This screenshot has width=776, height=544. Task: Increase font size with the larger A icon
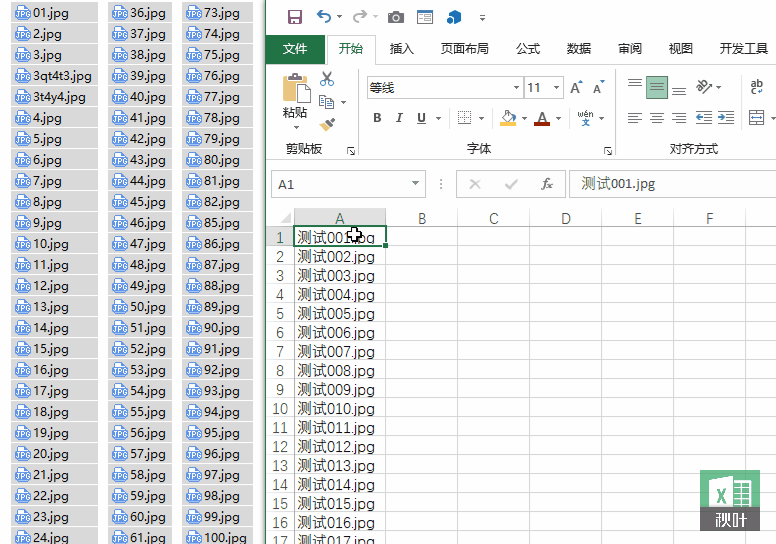point(576,88)
